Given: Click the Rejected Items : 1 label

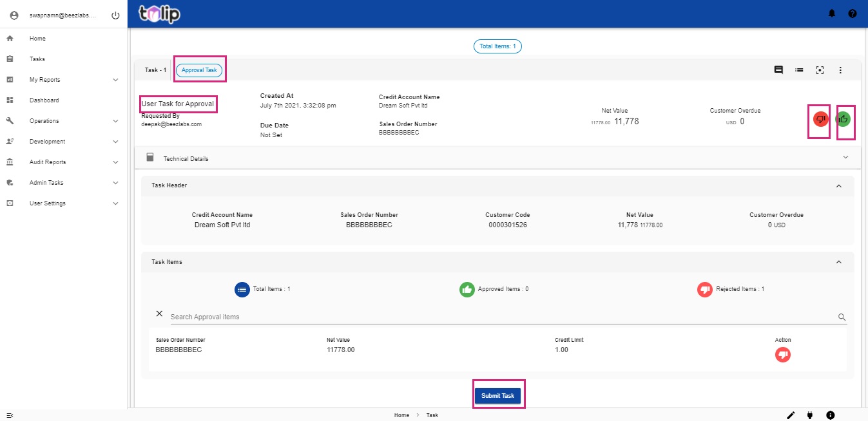Looking at the screenshot, I should tap(740, 289).
